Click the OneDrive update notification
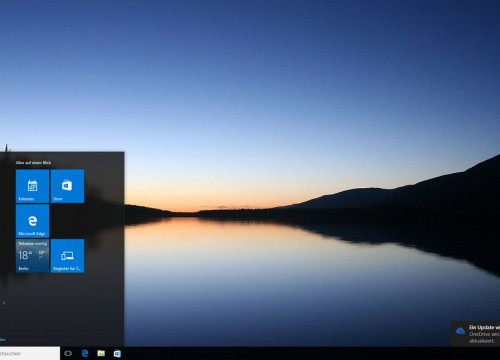Screen dimensions: 500x360 click(x=476, y=333)
